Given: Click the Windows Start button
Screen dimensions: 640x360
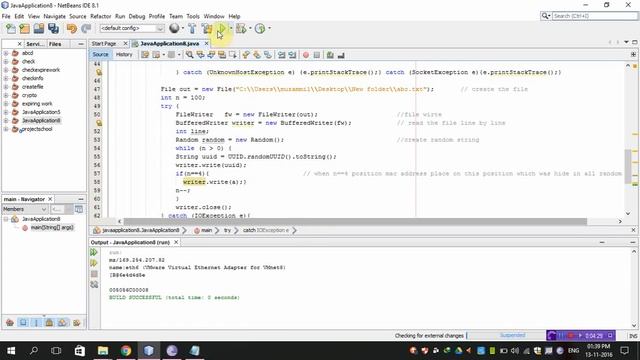Looking at the screenshot, I should click(x=11, y=351).
